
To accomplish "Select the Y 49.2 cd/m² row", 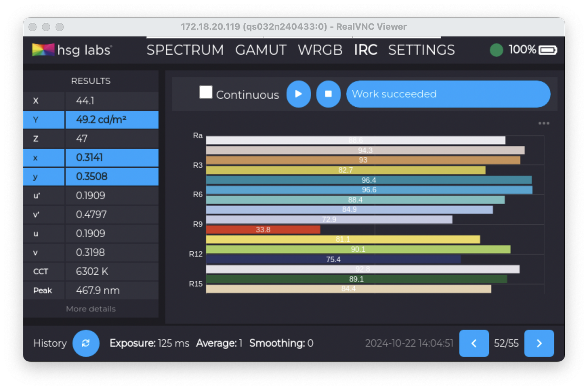I will [x=91, y=120].
